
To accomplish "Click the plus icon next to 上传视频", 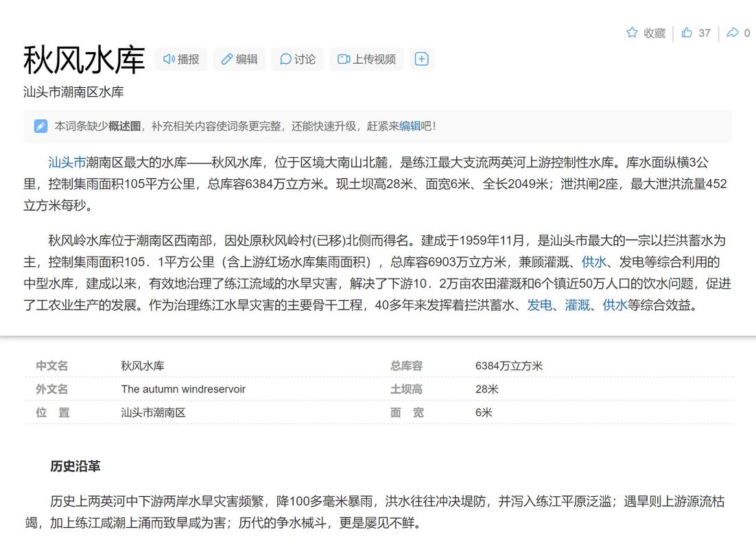I will pyautogui.click(x=422, y=59).
